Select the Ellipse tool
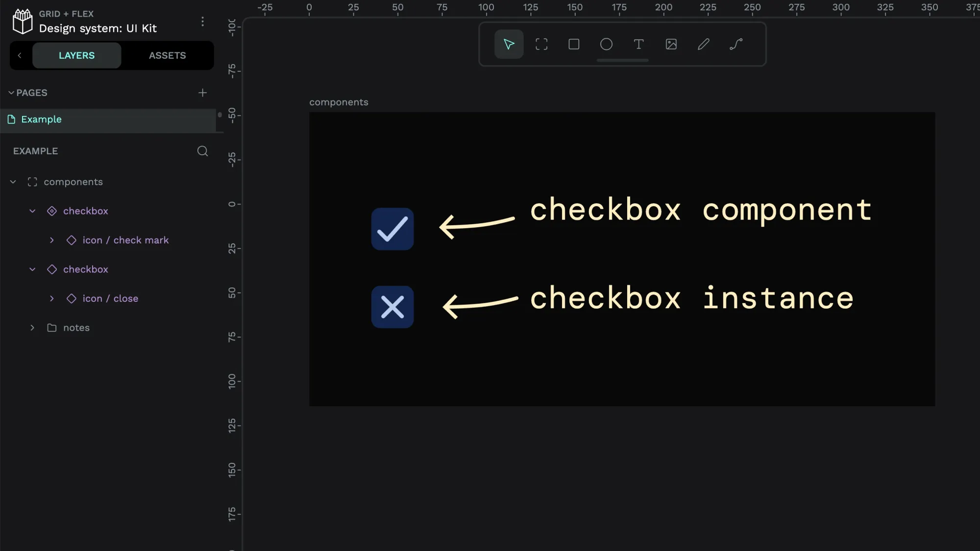Screen dimensions: 980x551 click(606, 44)
